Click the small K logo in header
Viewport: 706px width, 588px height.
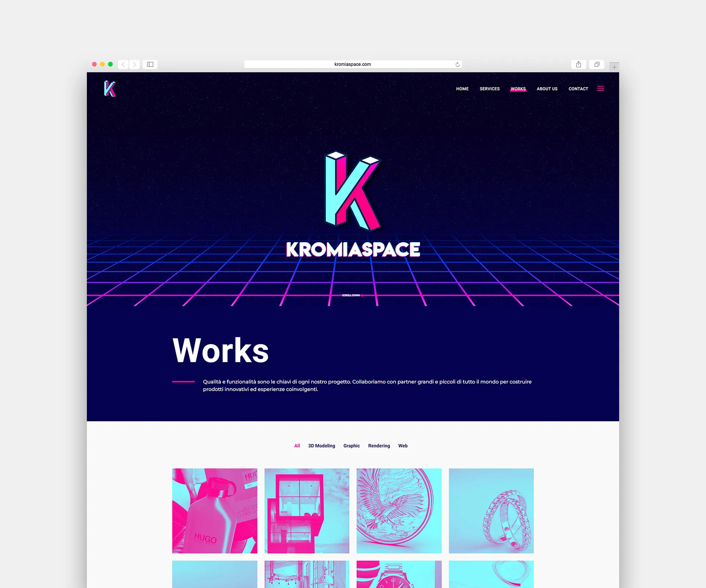pos(110,89)
